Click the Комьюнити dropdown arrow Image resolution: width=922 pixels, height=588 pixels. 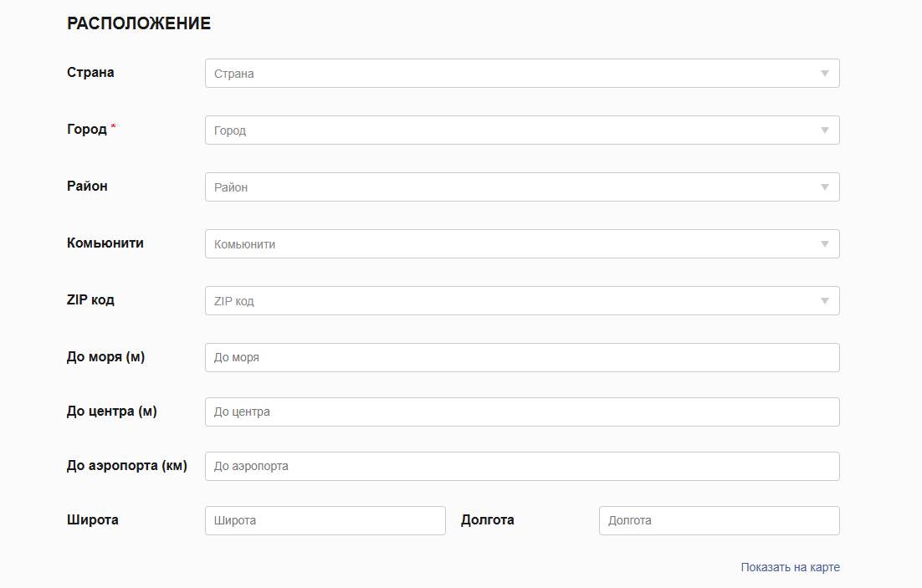pos(824,244)
